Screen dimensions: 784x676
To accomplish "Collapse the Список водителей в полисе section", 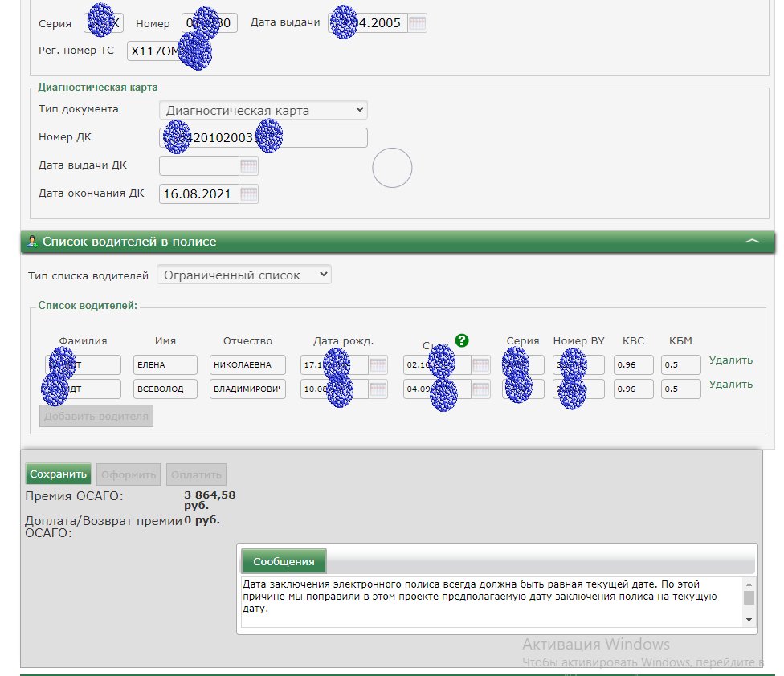I will click(x=752, y=241).
